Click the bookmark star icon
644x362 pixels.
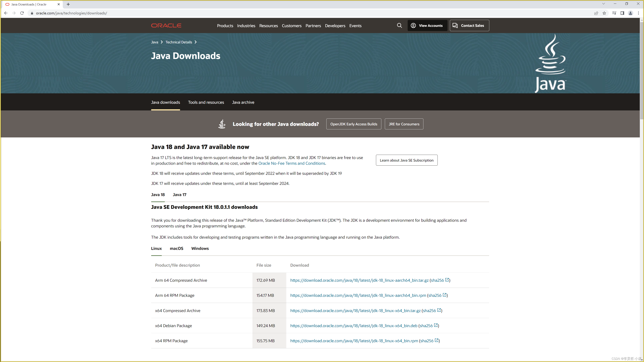point(604,13)
